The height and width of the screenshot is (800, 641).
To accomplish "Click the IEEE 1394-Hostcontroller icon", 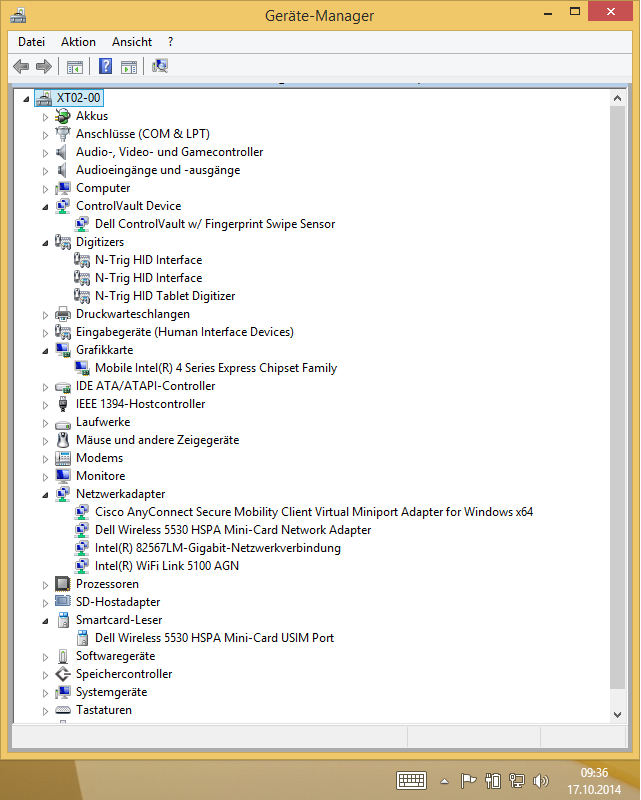I will tap(63, 404).
